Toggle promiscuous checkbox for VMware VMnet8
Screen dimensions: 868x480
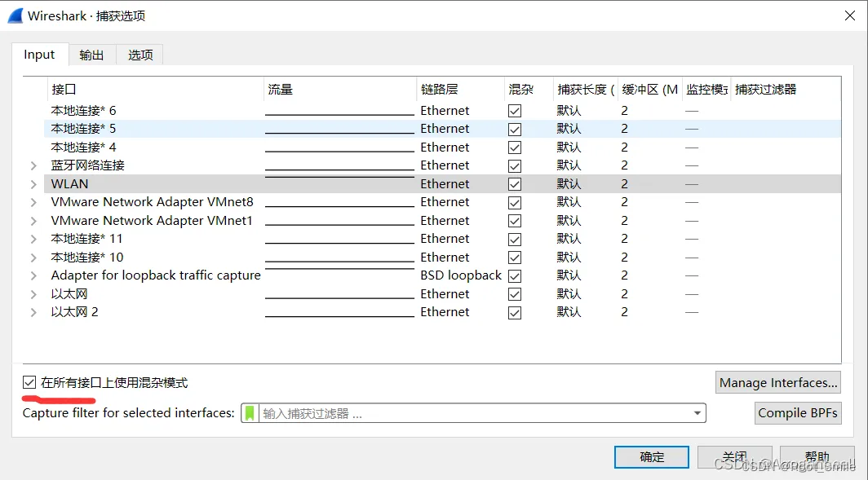pos(515,202)
